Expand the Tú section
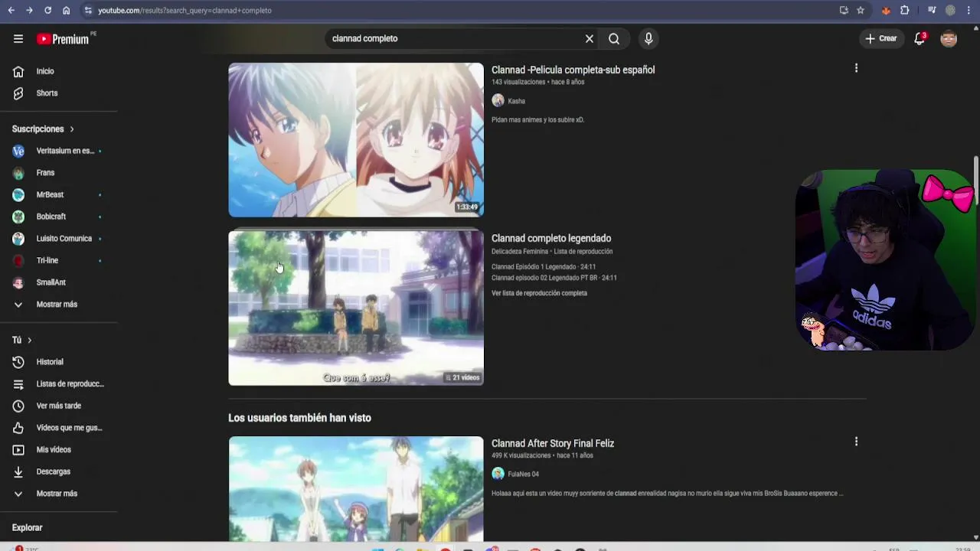This screenshot has width=980, height=551. tap(22, 340)
